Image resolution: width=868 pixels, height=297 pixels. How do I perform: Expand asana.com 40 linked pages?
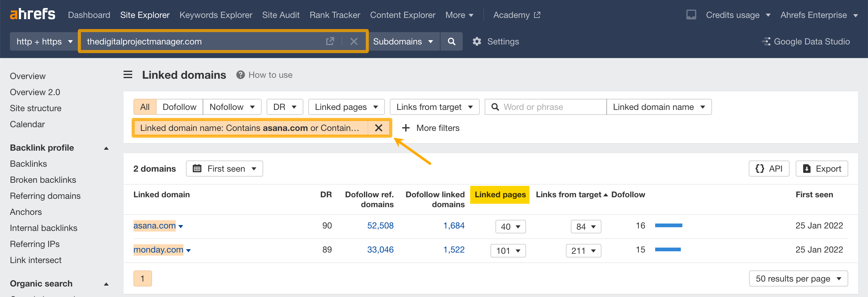[x=511, y=227]
